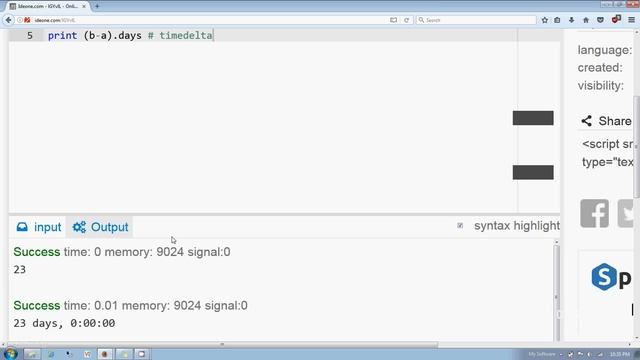Reload the ideone page
The width and height of the screenshot is (640, 360).
(x=407, y=20)
